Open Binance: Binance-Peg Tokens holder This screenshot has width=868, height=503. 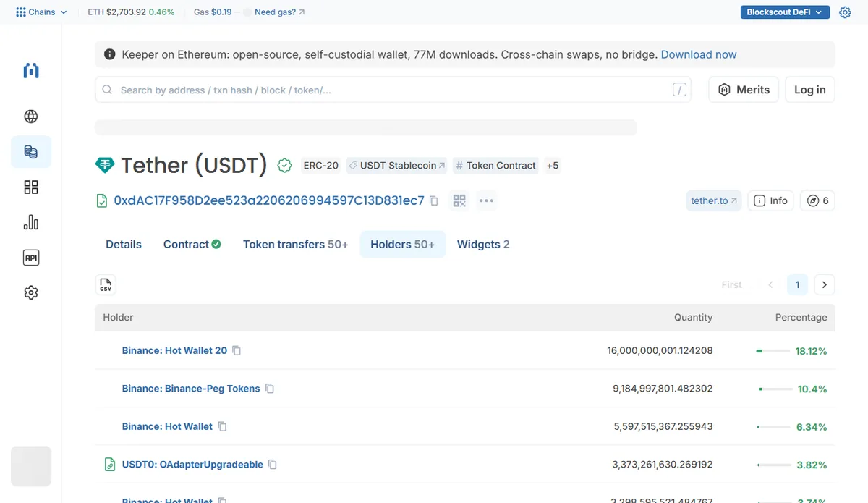(x=191, y=389)
